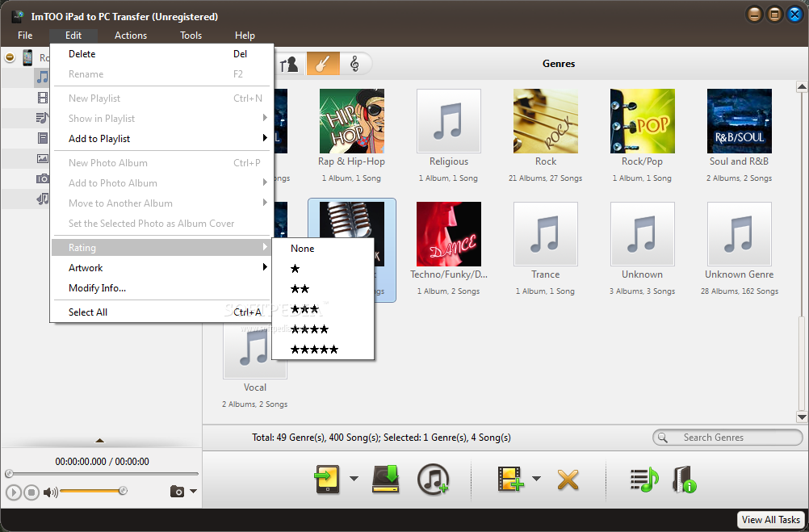This screenshot has width=809, height=532.
Task: Open the Tools menu
Action: [x=191, y=35]
